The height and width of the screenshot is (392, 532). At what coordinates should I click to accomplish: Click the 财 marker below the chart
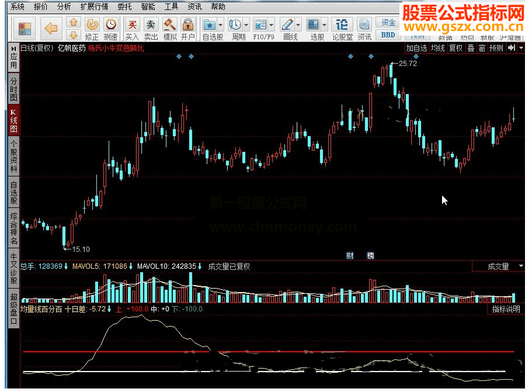click(350, 255)
